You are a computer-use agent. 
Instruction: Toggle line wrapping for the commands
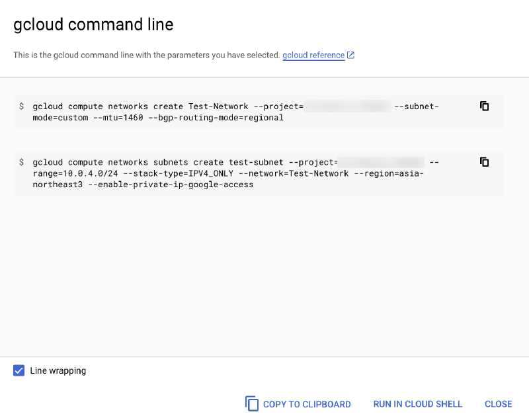[19, 370]
